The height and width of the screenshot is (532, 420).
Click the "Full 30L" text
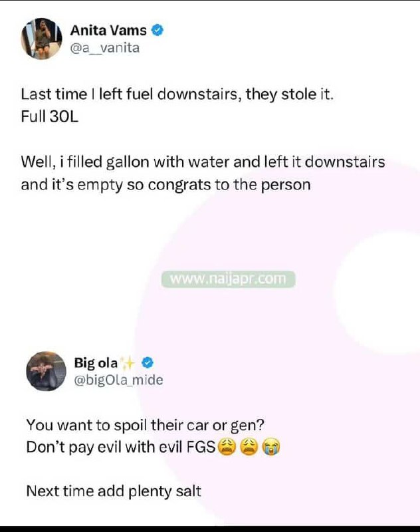click(x=49, y=117)
